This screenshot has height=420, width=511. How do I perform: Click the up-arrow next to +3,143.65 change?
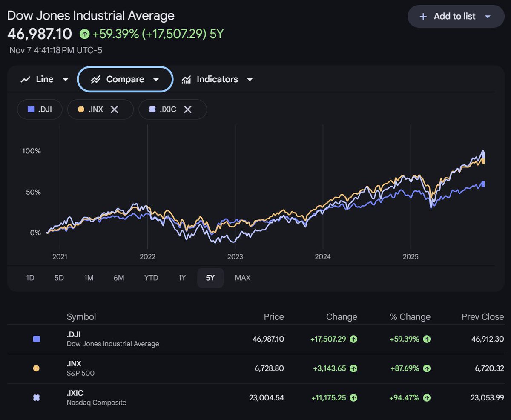[x=353, y=368]
